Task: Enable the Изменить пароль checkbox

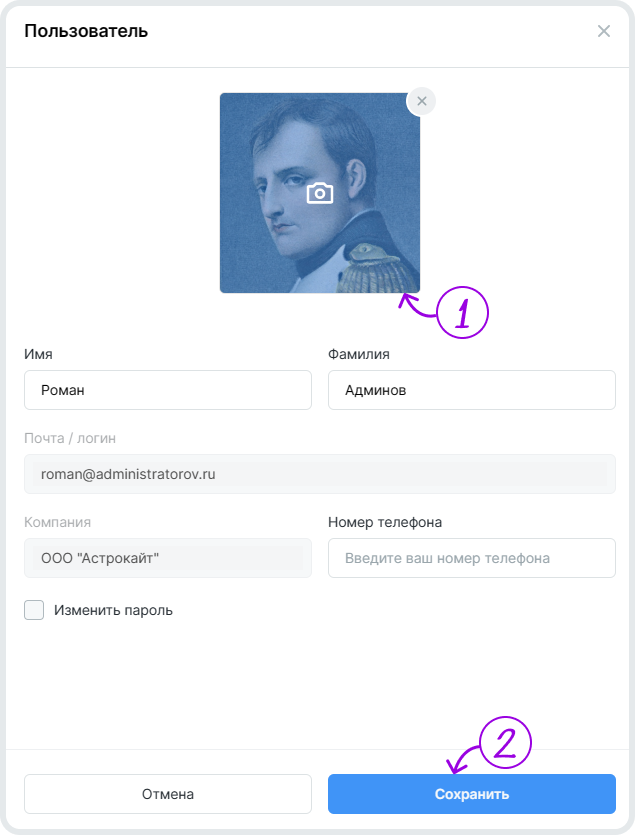Action: point(34,610)
